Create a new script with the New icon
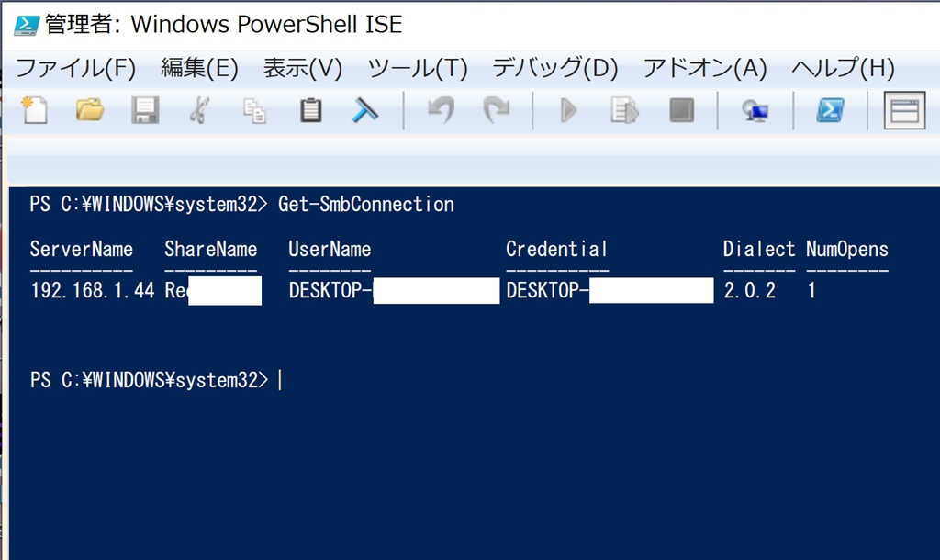The width and height of the screenshot is (940, 560). tap(35, 111)
